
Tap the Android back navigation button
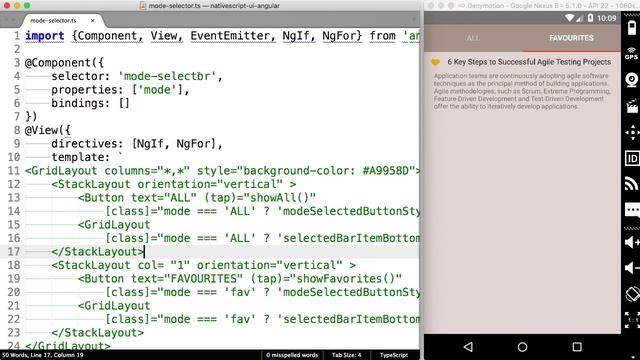[468, 347]
